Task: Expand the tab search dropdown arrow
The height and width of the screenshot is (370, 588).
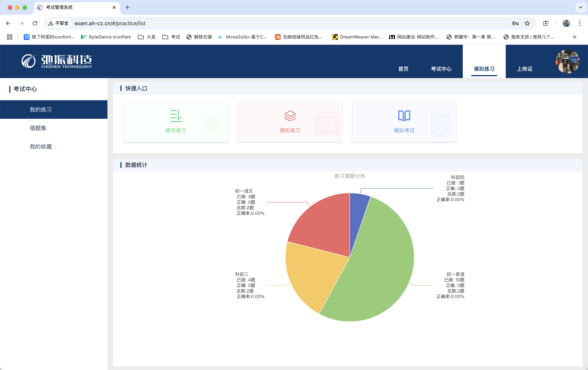Action: click(580, 7)
